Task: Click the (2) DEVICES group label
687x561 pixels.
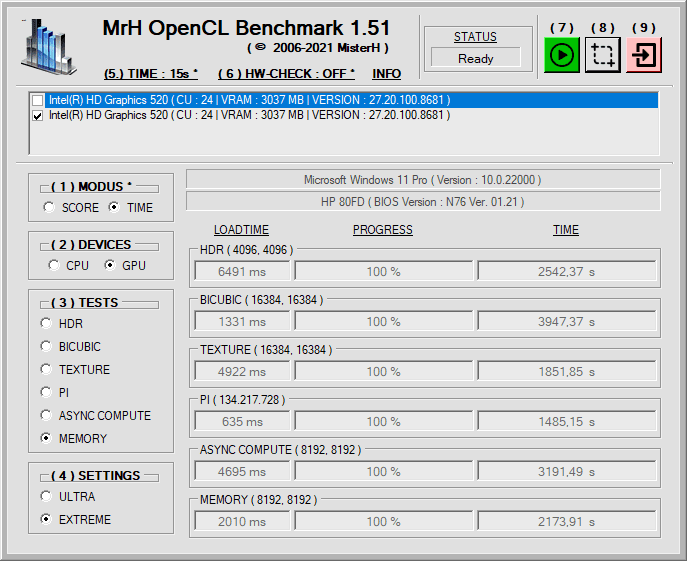Action: [x=91, y=245]
